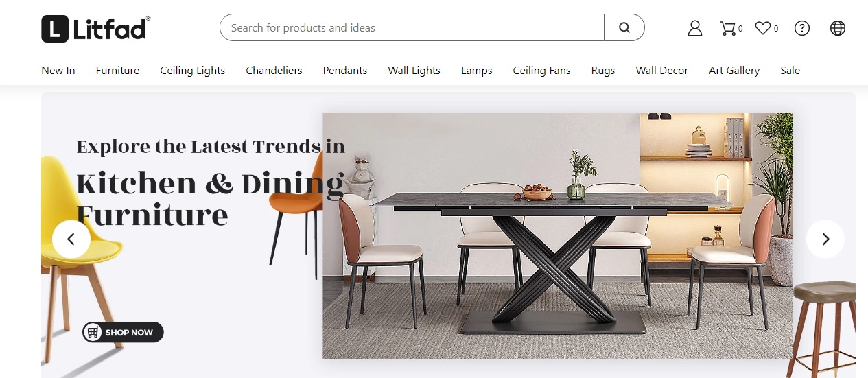Go to Litfad logo homepage
The image size is (868, 378).
95,28
